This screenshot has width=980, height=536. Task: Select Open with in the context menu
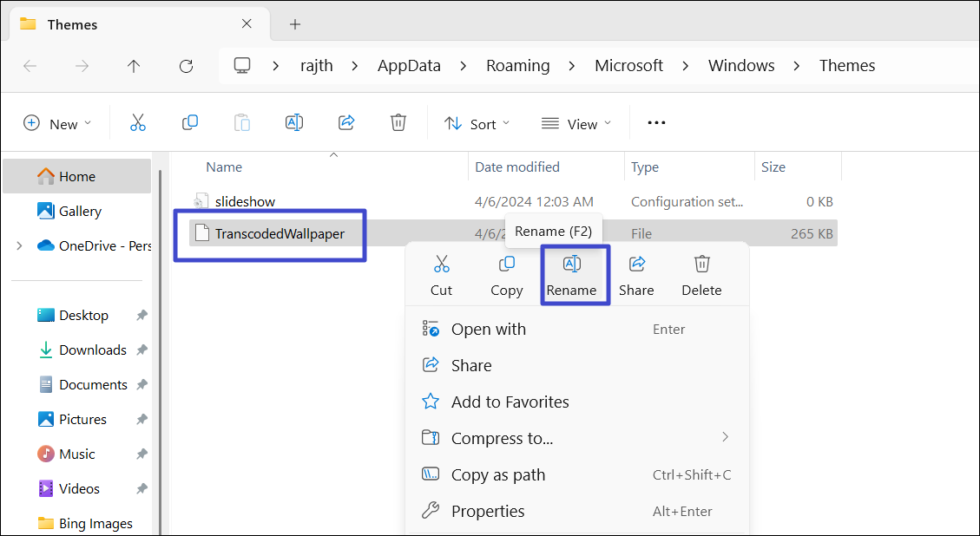(577, 330)
